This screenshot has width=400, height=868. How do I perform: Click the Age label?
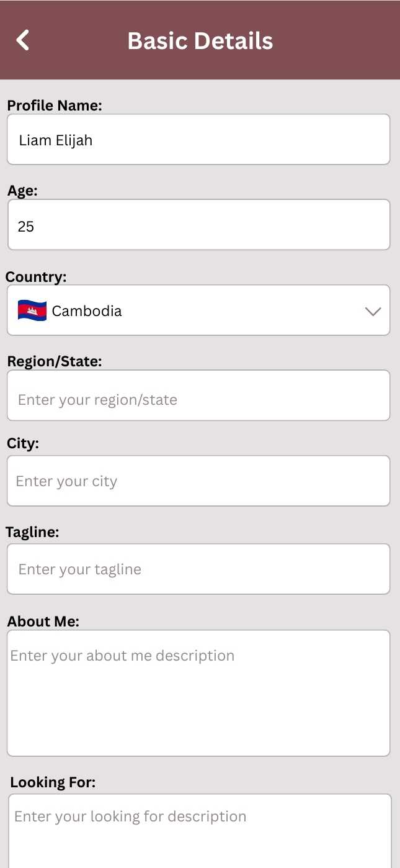pyautogui.click(x=22, y=191)
